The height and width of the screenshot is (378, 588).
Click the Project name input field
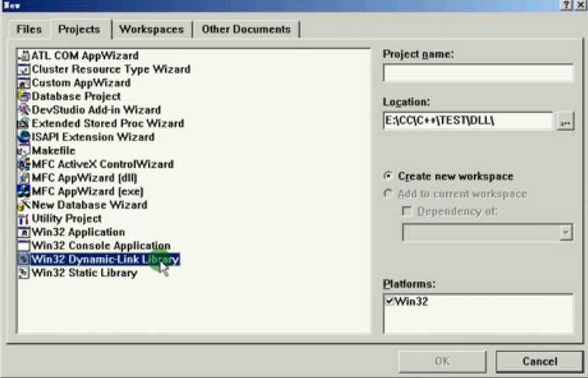click(478, 73)
